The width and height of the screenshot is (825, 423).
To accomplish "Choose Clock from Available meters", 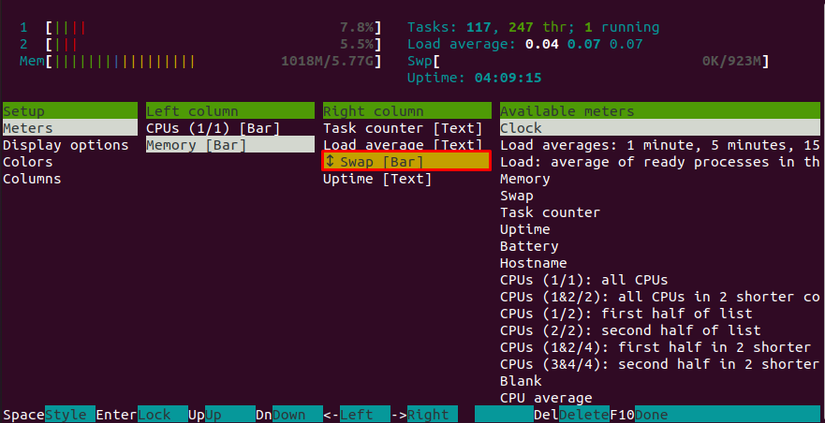I will (x=660, y=128).
